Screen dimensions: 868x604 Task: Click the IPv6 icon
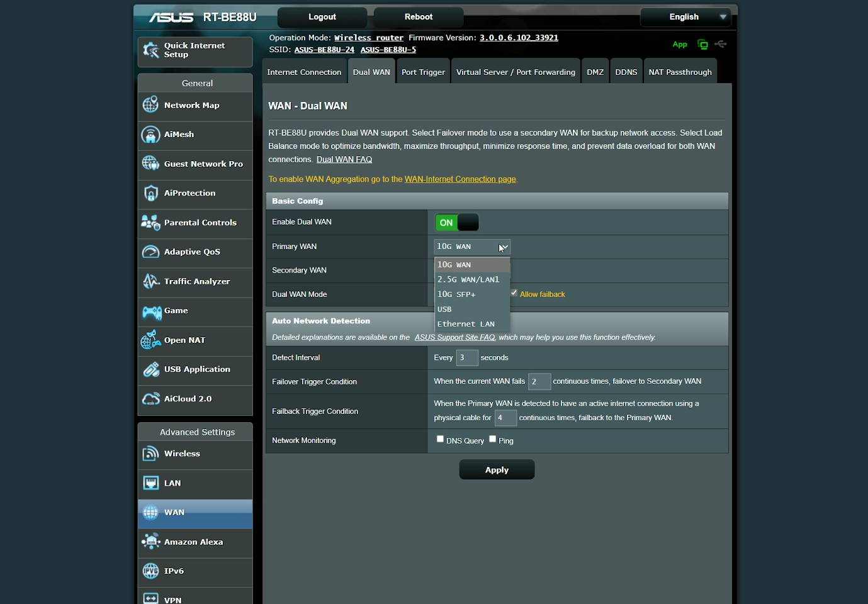[150, 571]
